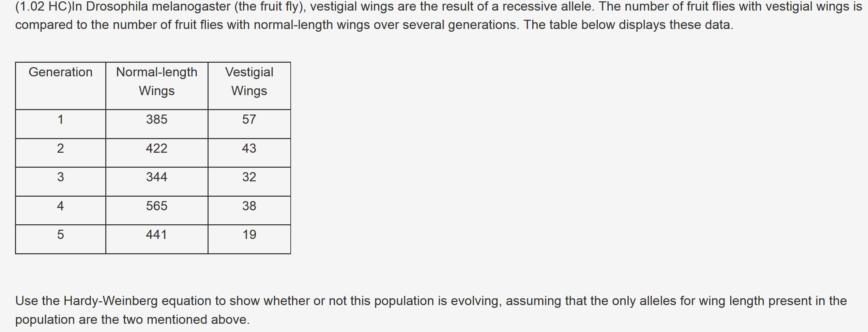The height and width of the screenshot is (332, 868).
Task: Click the value 43 in the table
Action: pyautogui.click(x=249, y=149)
